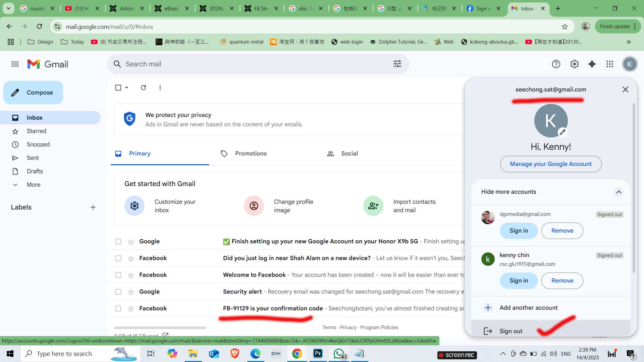Open select-all dropdown arrow
The image size is (644, 362).
point(126,87)
